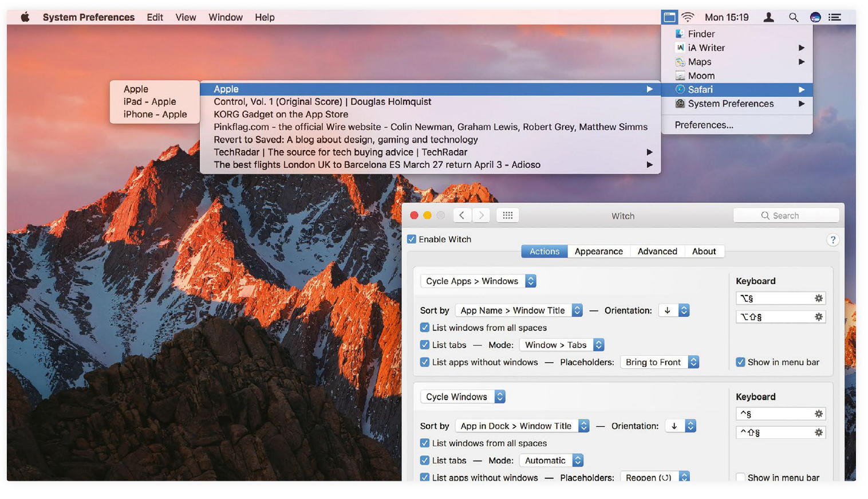868x499 pixels.
Task: Click the Finder icon in Witch menu
Action: (680, 34)
